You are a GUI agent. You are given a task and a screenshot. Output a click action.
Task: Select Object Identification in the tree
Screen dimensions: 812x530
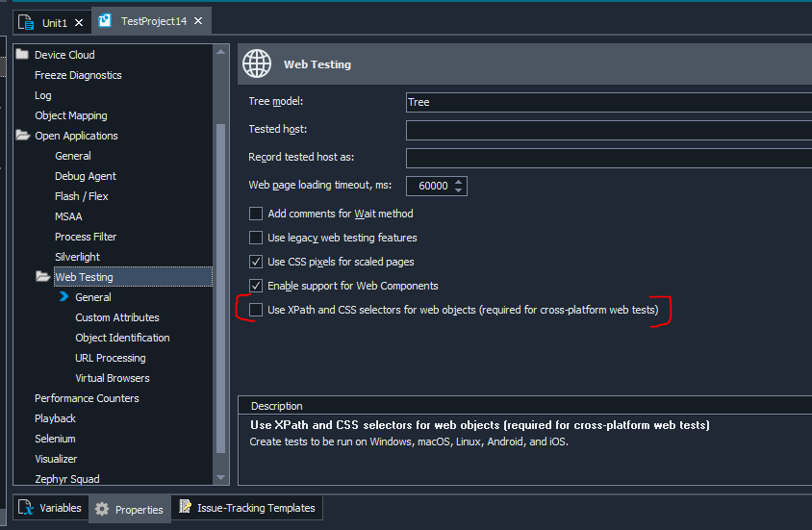[122, 338]
